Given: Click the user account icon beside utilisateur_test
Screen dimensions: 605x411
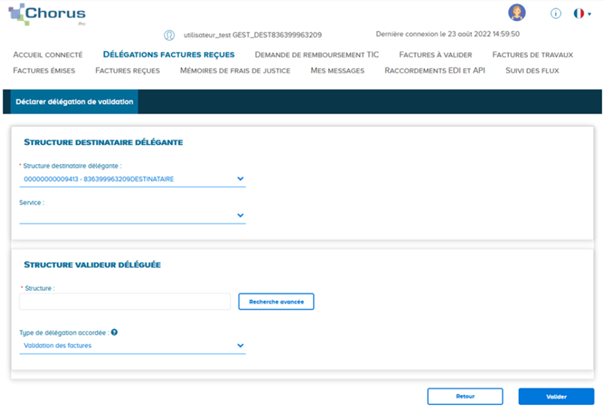Looking at the screenshot, I should pyautogui.click(x=169, y=35).
